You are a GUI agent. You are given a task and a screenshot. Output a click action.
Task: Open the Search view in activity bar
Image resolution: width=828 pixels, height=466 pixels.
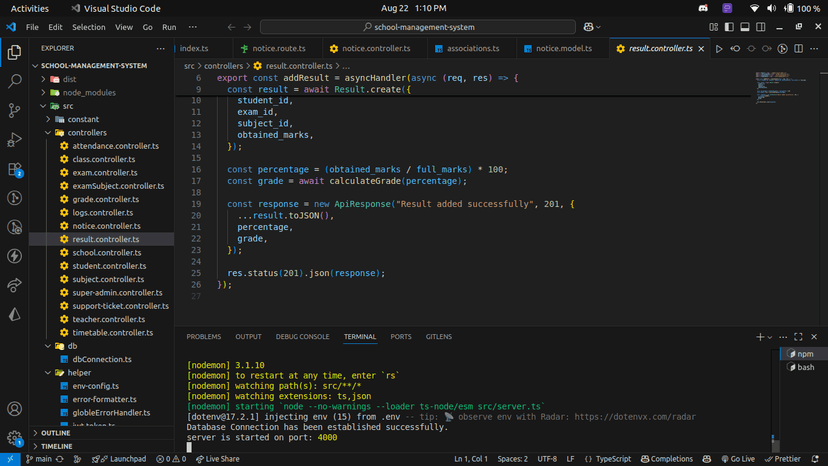(x=15, y=81)
